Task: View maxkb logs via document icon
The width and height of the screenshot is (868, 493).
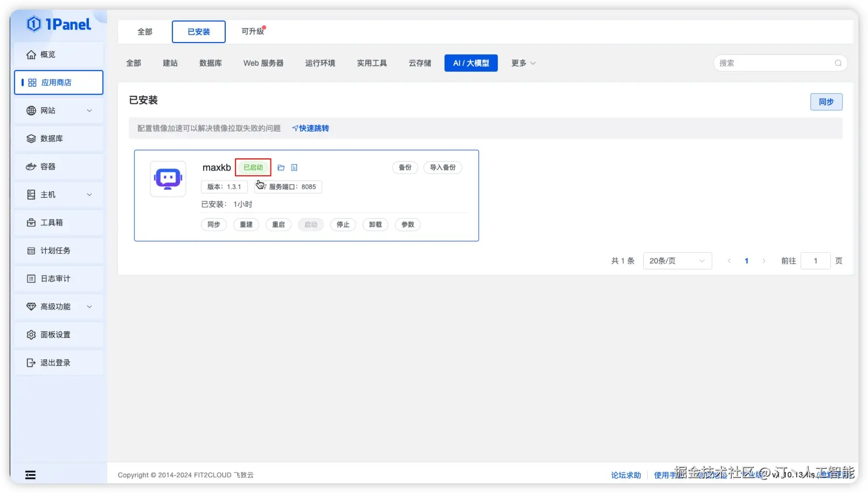Action: point(294,168)
